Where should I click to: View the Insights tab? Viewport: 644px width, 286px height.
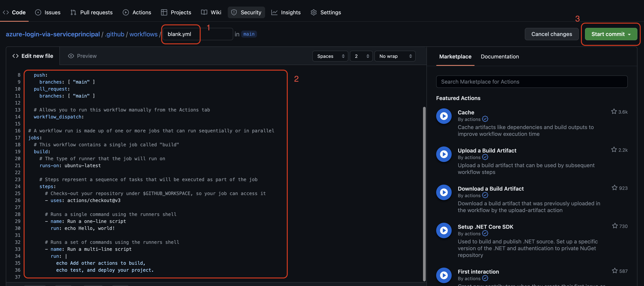coord(286,12)
